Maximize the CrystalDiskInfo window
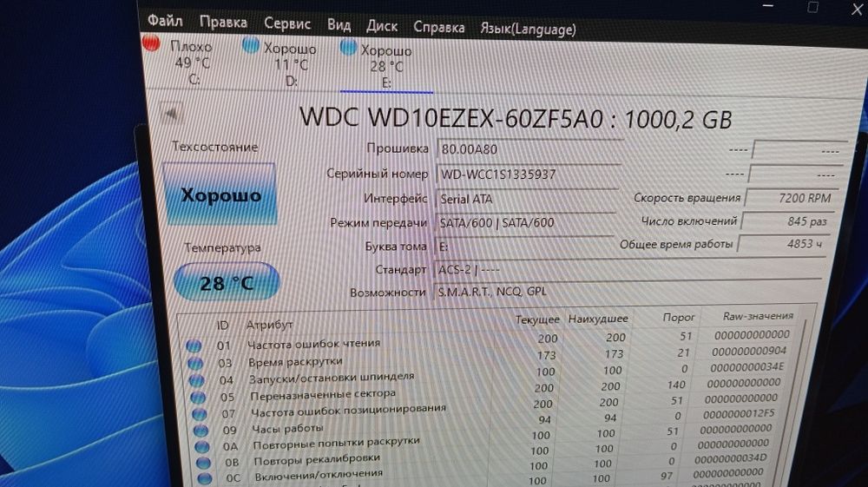868x487 pixels. [x=812, y=7]
